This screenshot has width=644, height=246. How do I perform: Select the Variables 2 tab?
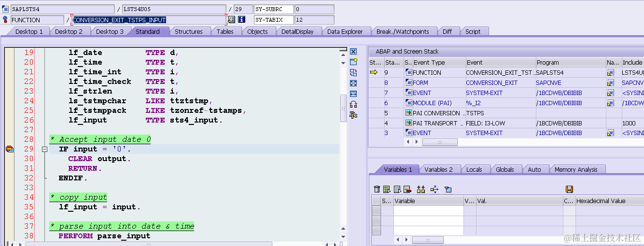(438, 169)
